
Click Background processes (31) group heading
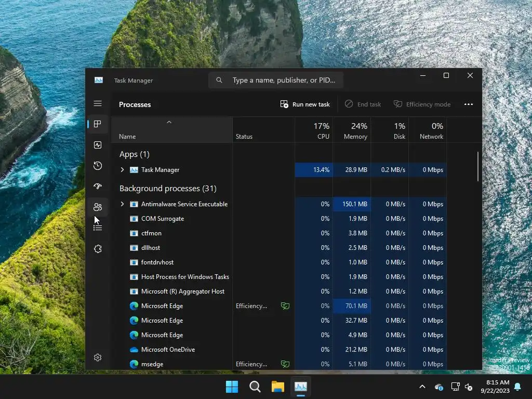168,189
